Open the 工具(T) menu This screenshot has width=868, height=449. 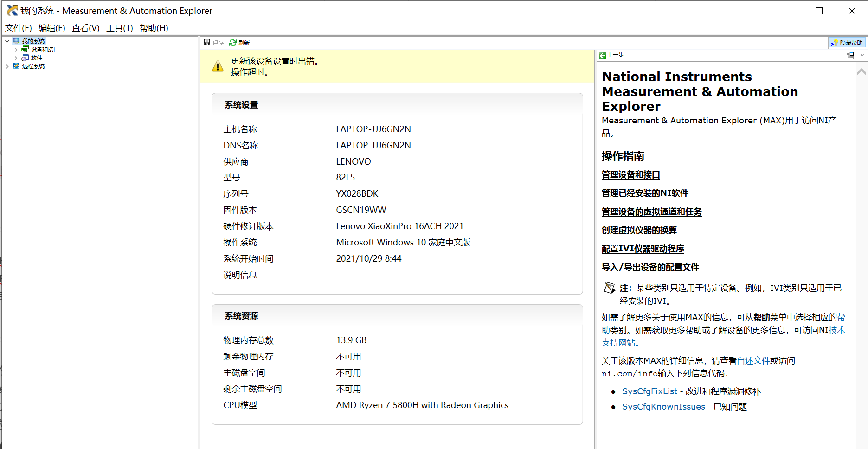[x=119, y=28]
